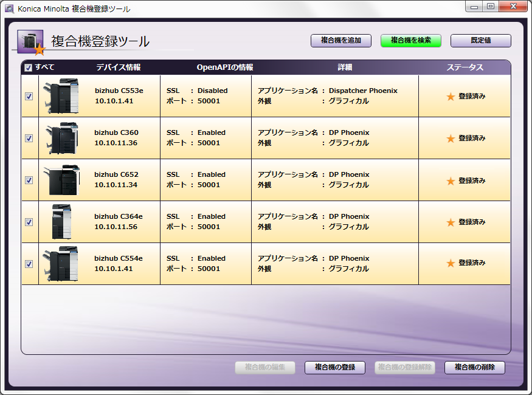This screenshot has width=532, height=395.
Task: Click the green 複合機を検索 button
Action: [411, 40]
